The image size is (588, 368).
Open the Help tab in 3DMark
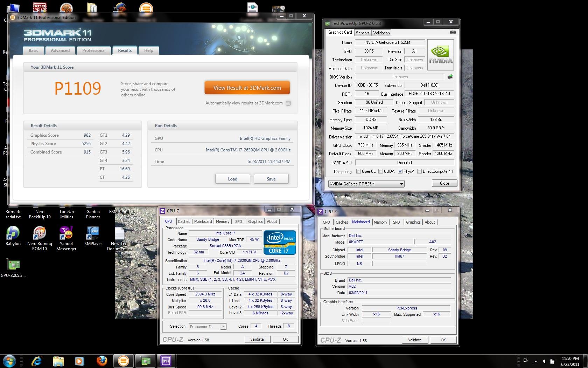[149, 50]
